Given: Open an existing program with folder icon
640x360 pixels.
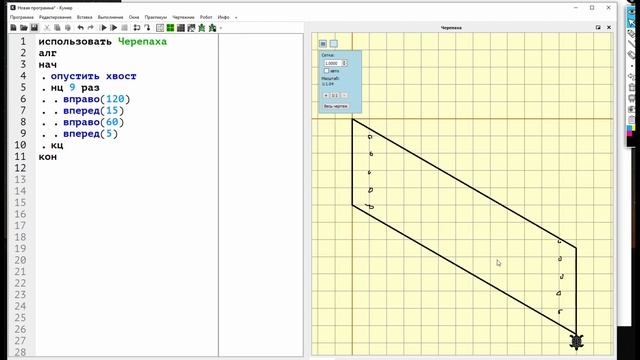Looking at the screenshot, I should 24,28.
